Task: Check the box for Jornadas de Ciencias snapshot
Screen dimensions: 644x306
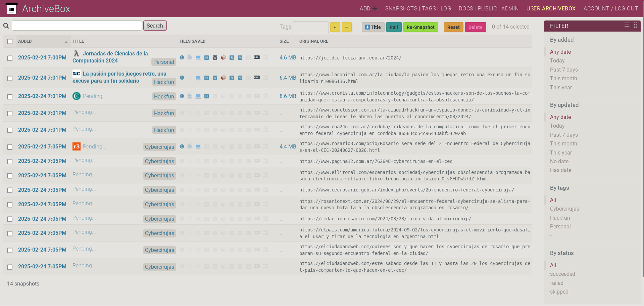Action: pos(10,58)
